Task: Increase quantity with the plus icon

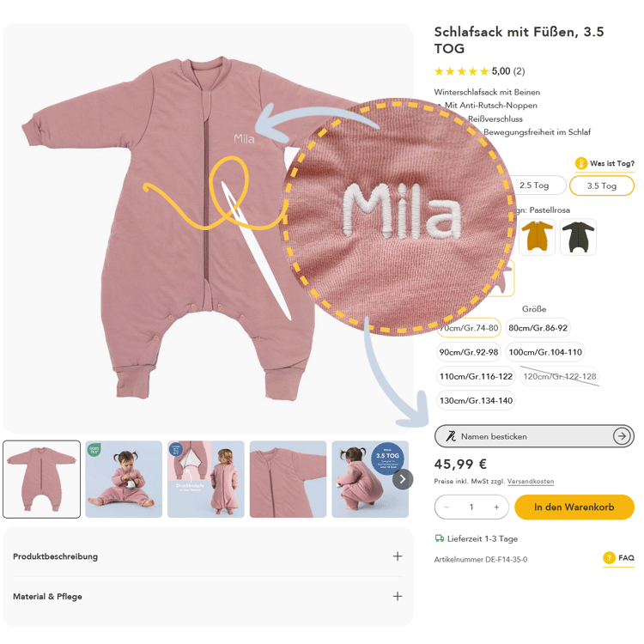Action: tap(496, 507)
